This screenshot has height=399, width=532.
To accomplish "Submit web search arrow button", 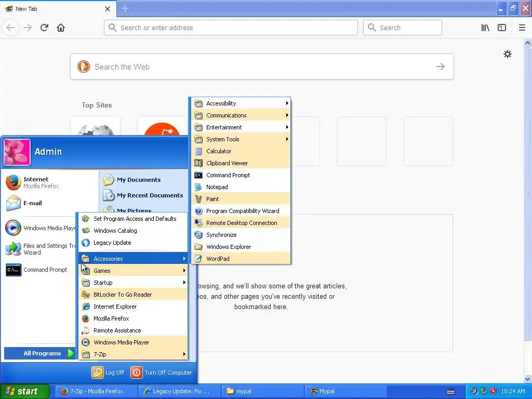I will click(x=441, y=66).
